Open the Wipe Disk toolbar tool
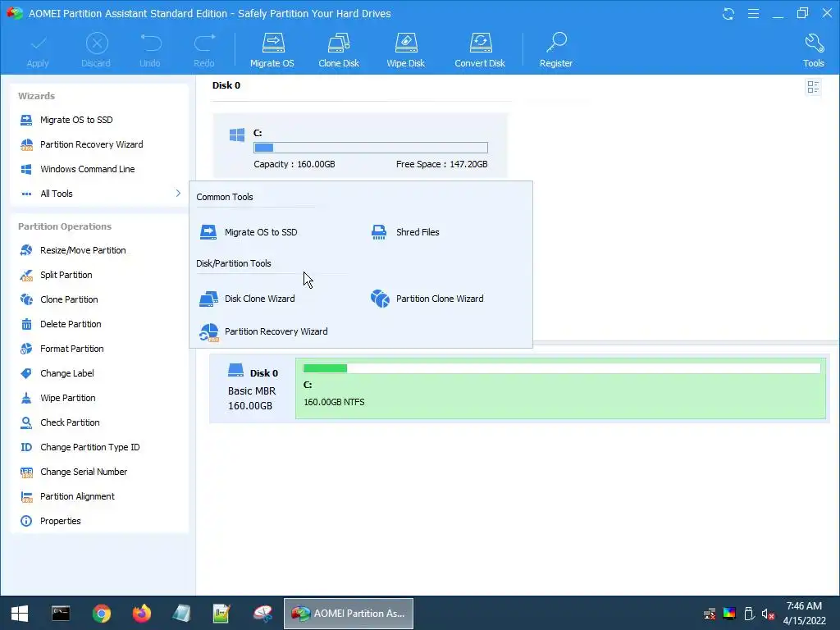The width and height of the screenshot is (840, 630). [405, 51]
